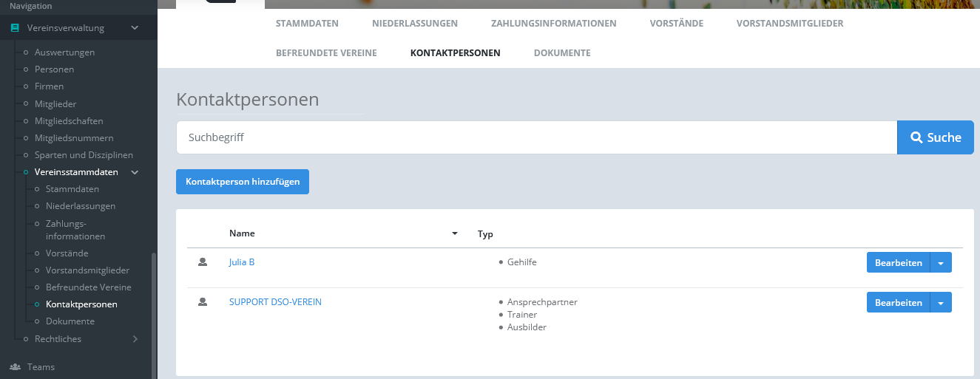The height and width of the screenshot is (379, 980).
Task: Click the Name column sort arrow
Action: point(455,233)
